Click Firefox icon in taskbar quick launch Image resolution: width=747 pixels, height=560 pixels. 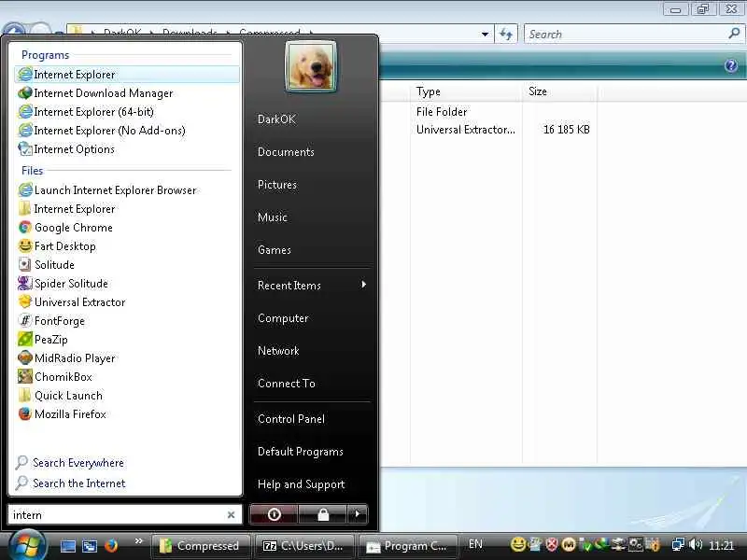point(111,546)
